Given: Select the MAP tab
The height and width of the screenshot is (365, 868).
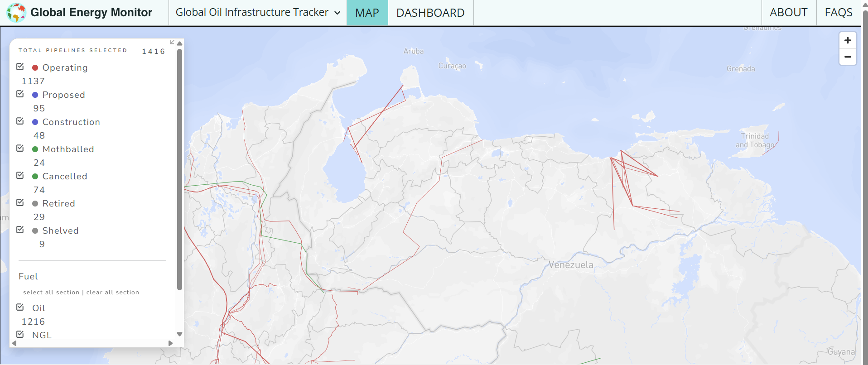Looking at the screenshot, I should pyautogui.click(x=367, y=13).
